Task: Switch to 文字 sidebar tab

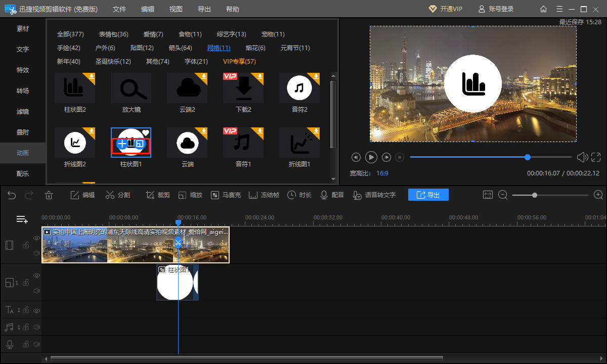Action: pos(23,50)
